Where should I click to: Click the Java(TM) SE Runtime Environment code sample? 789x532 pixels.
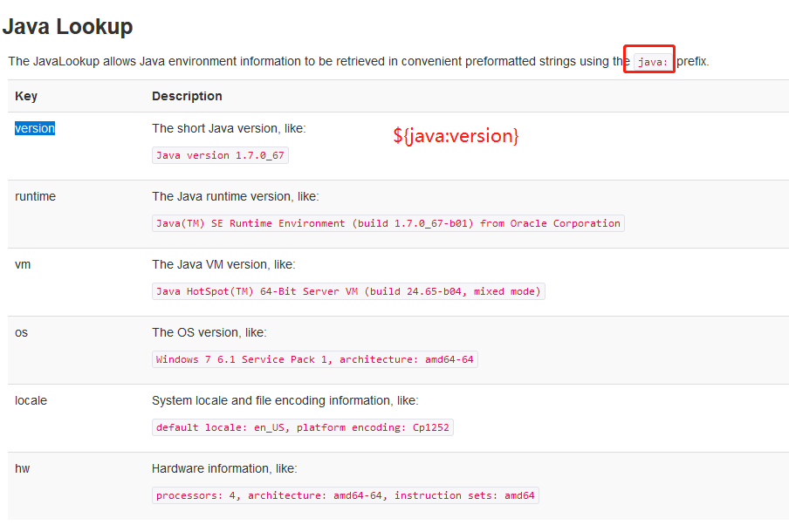(388, 223)
